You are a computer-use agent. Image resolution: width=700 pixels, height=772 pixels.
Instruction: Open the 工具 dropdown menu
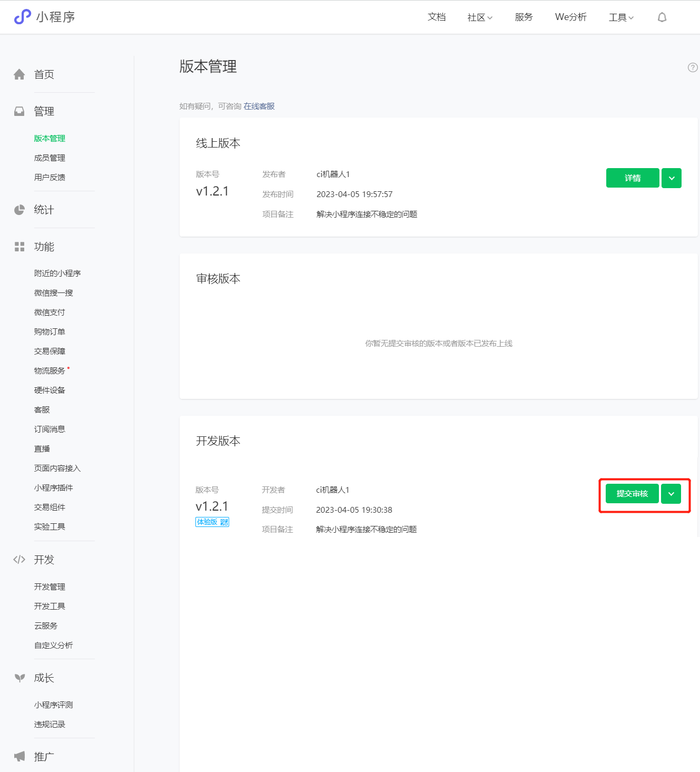point(621,17)
